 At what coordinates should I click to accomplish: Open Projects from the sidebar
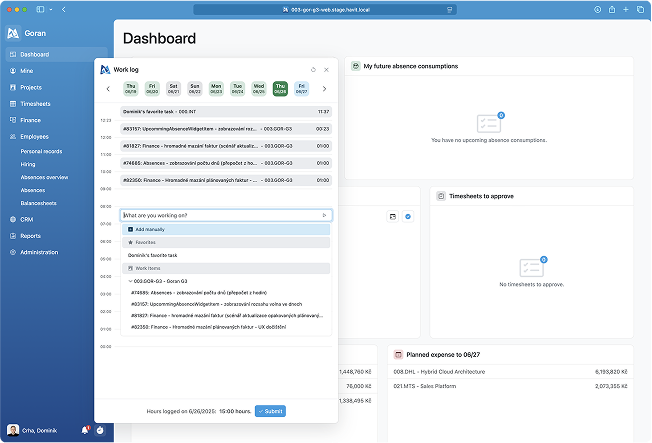pyautogui.click(x=31, y=87)
